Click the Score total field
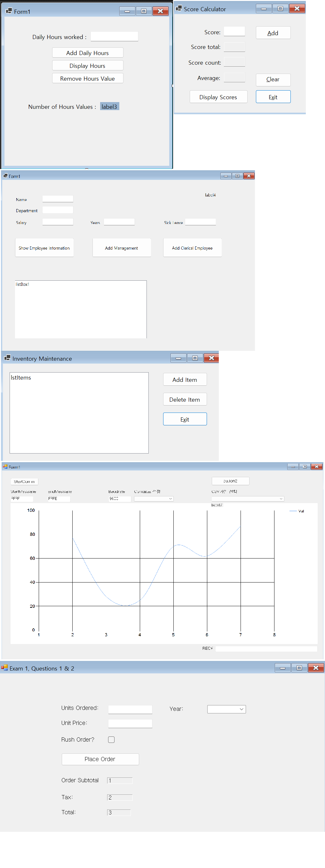This screenshot has width=325, height=868. (234, 47)
